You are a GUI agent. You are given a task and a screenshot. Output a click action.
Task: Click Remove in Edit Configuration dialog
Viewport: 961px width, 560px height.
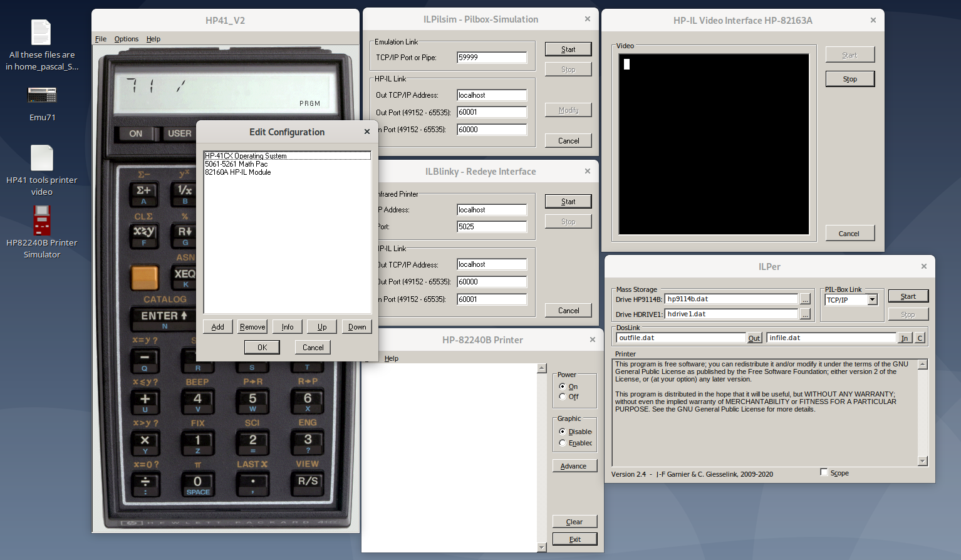click(x=252, y=327)
